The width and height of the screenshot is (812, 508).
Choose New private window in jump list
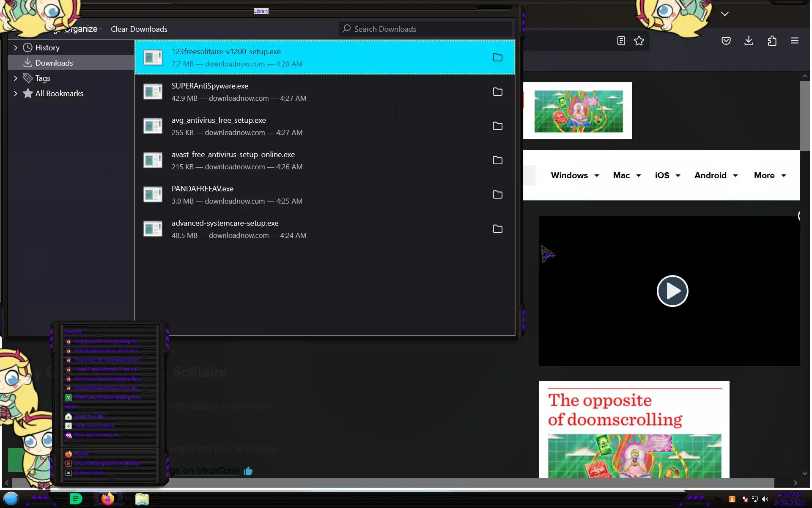pos(96,435)
